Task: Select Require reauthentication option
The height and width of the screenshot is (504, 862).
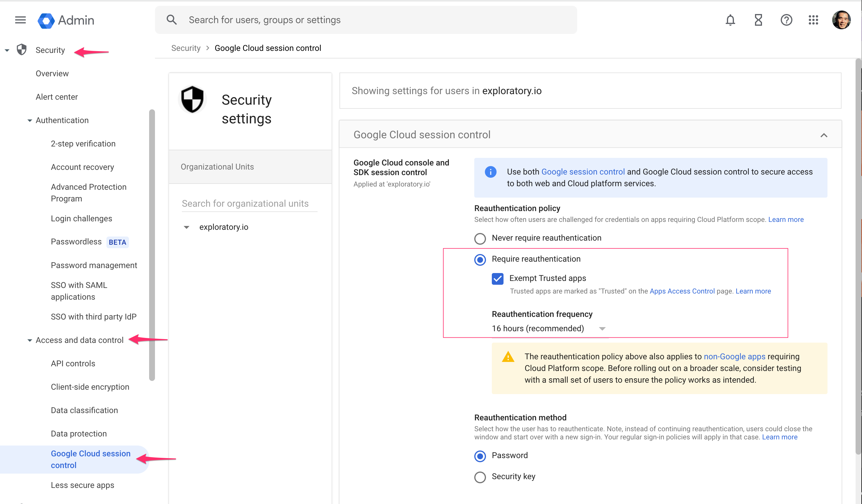Action: 480,260
